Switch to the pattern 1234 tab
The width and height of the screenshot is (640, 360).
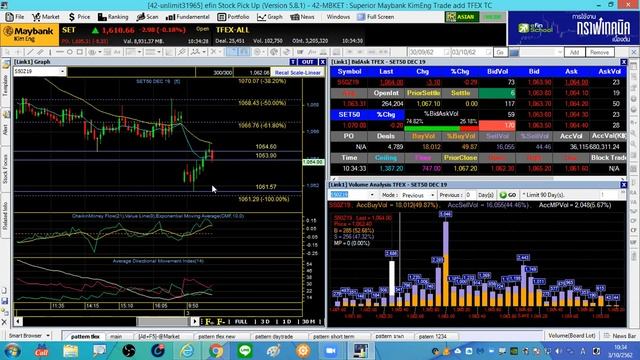(433, 336)
